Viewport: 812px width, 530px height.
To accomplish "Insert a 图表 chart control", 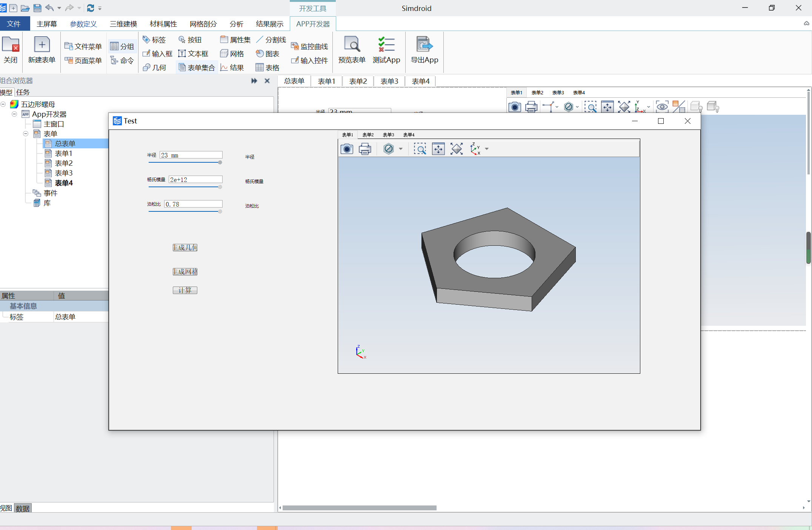I will [x=268, y=54].
